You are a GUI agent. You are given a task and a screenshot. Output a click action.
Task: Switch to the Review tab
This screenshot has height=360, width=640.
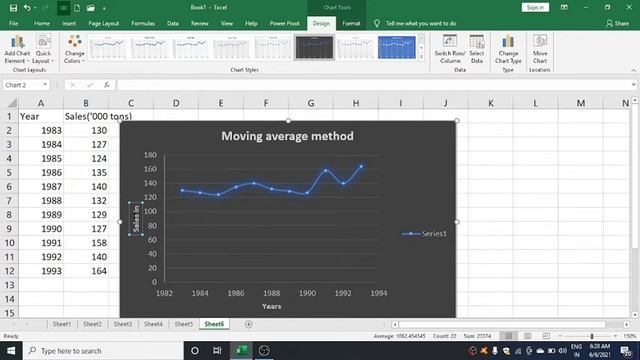point(200,24)
